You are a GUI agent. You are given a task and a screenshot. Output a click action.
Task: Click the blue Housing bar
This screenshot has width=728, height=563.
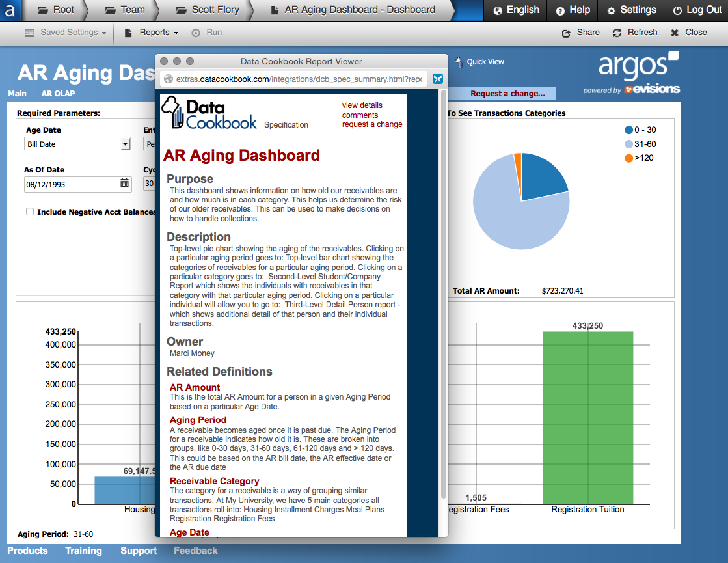(x=124, y=490)
